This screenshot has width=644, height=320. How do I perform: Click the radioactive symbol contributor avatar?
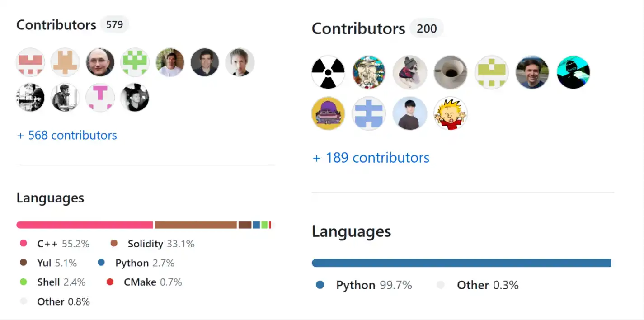[328, 72]
